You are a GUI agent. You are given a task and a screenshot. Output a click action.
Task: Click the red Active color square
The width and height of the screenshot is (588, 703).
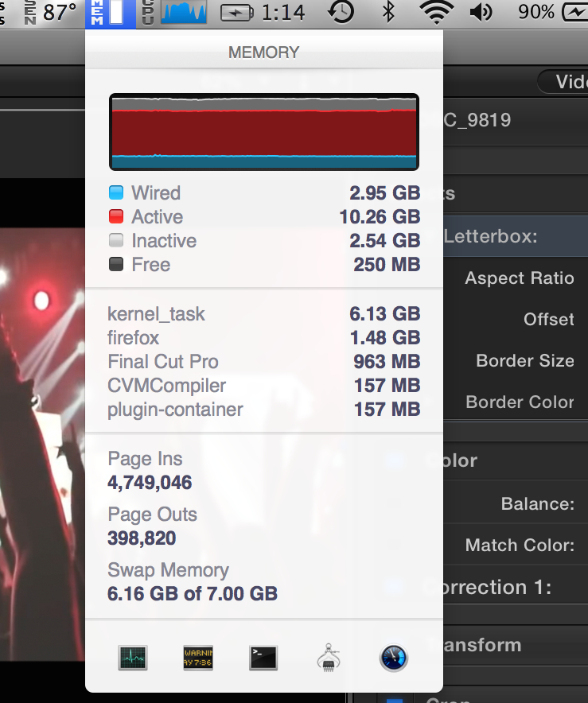pos(116,216)
